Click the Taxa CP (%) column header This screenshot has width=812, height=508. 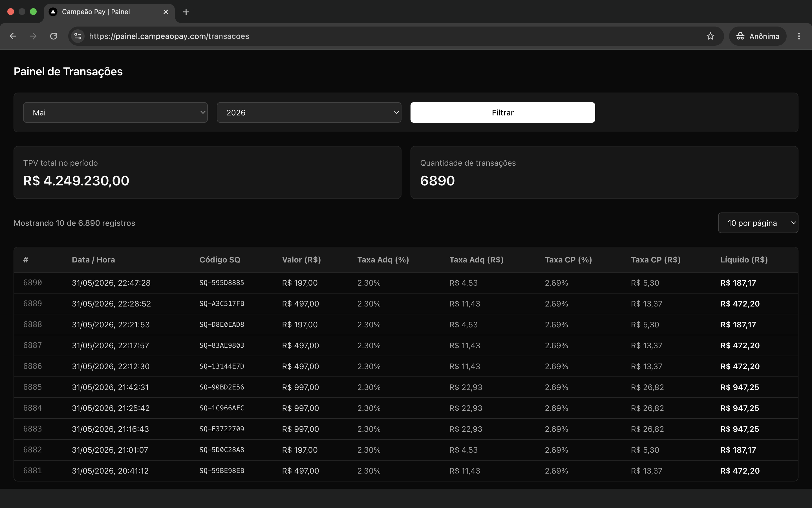(x=568, y=260)
